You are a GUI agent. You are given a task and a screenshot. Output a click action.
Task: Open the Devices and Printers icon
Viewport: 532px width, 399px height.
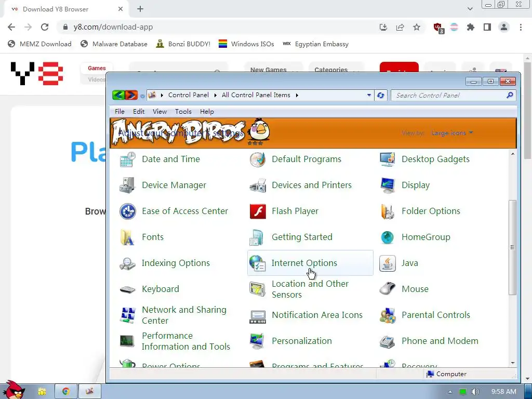pyautogui.click(x=258, y=185)
